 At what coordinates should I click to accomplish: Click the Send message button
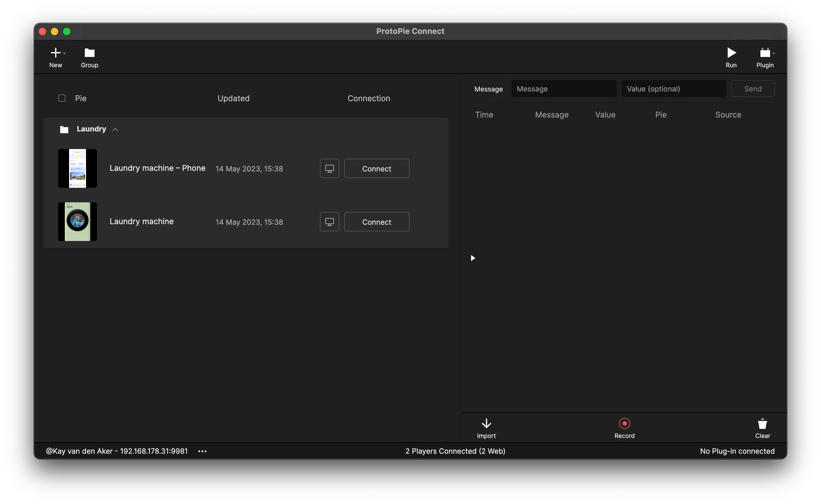753,89
